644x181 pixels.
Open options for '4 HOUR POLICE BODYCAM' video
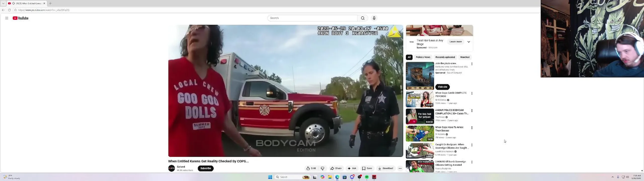[472, 111]
